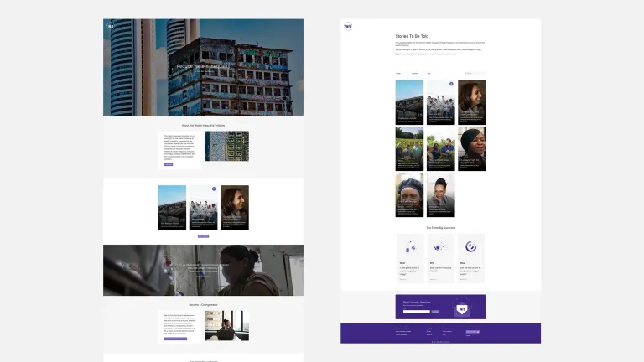Click purple button below the homepage story cards

(203, 236)
